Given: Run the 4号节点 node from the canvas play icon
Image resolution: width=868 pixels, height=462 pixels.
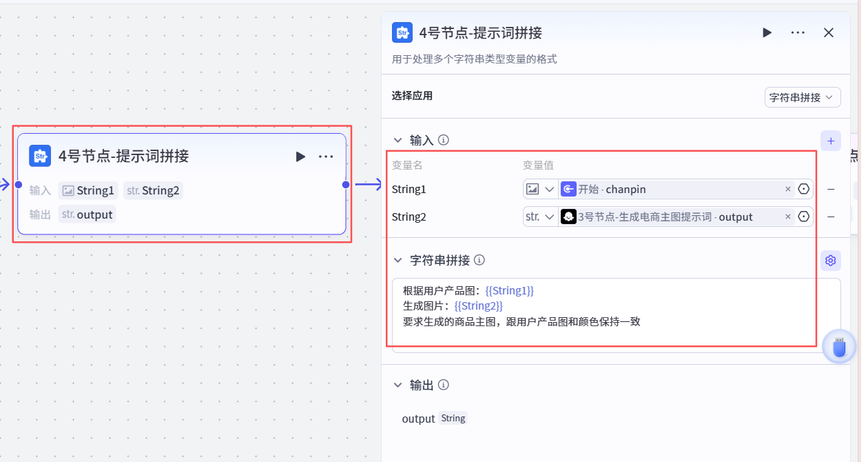Looking at the screenshot, I should tap(300, 157).
